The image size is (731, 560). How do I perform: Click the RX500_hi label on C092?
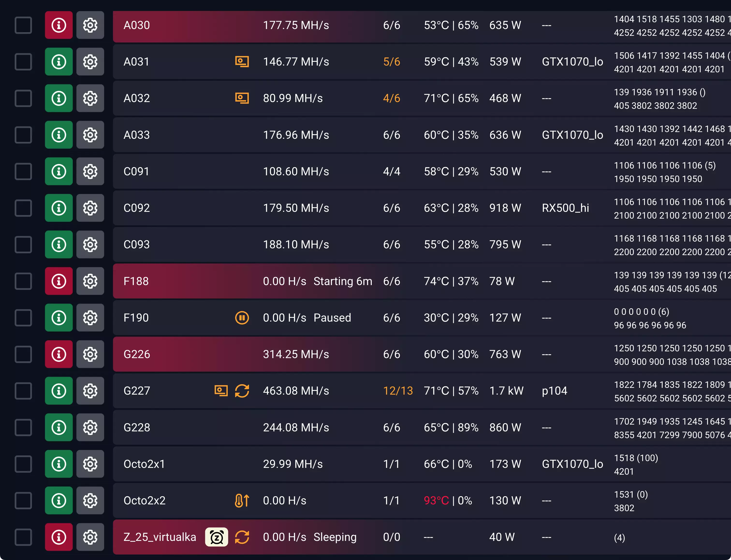(x=565, y=208)
